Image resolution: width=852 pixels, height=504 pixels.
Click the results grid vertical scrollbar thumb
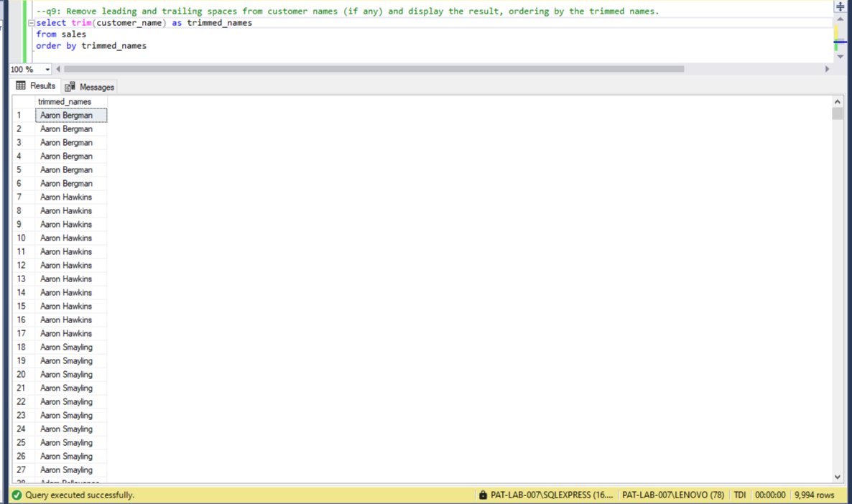[x=838, y=113]
